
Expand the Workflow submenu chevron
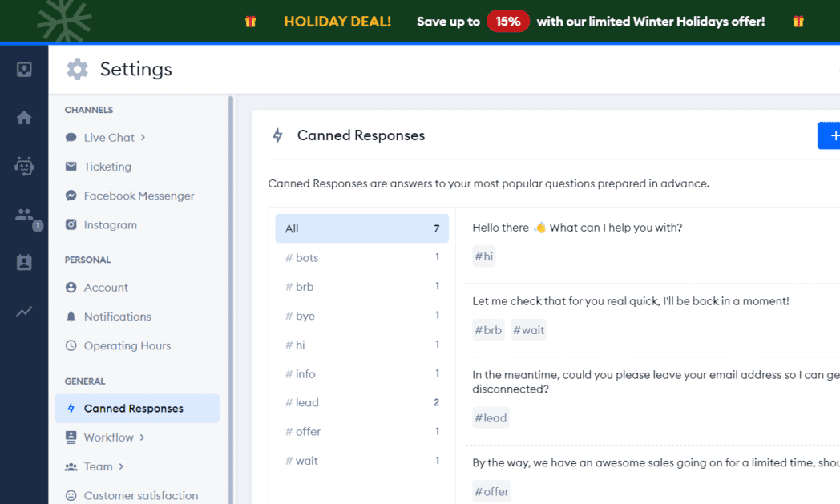click(142, 437)
